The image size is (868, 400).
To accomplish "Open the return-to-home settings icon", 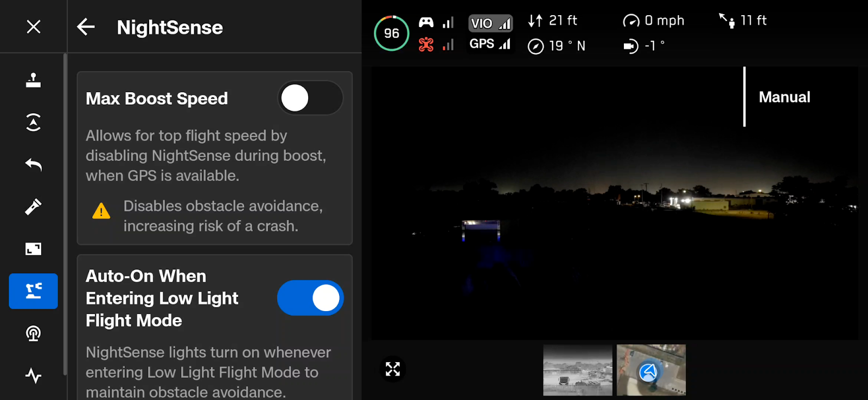I will pos(33,164).
